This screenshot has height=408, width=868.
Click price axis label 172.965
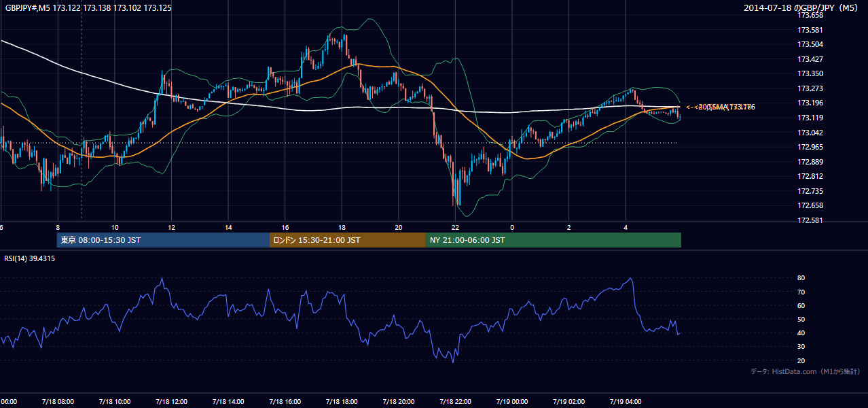810,147
